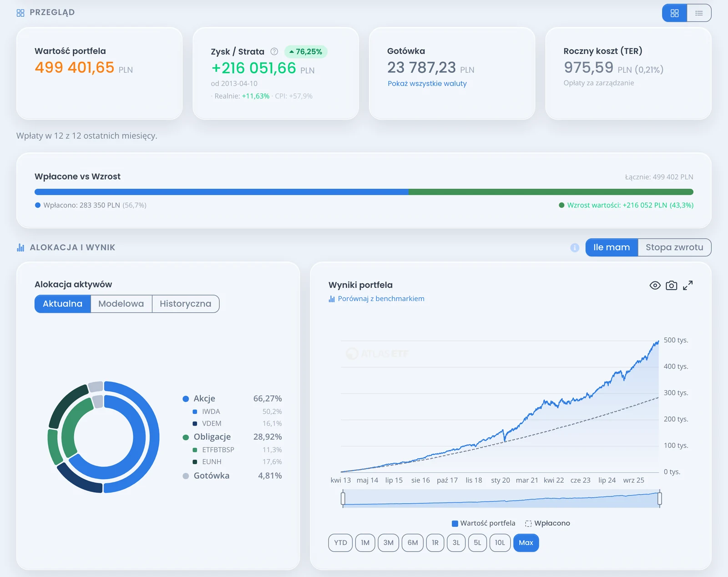Select the VDEM allocation row
Screen dimensions: 728x577
(237, 423)
